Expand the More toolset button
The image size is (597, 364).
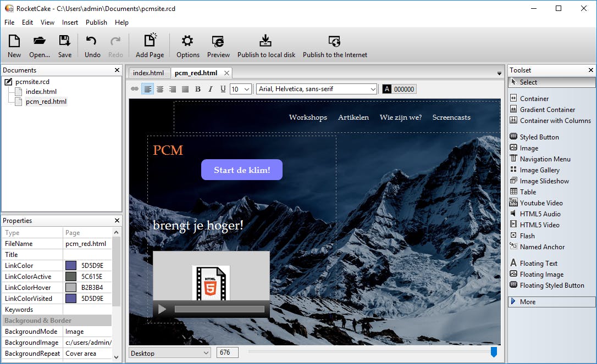(x=551, y=302)
